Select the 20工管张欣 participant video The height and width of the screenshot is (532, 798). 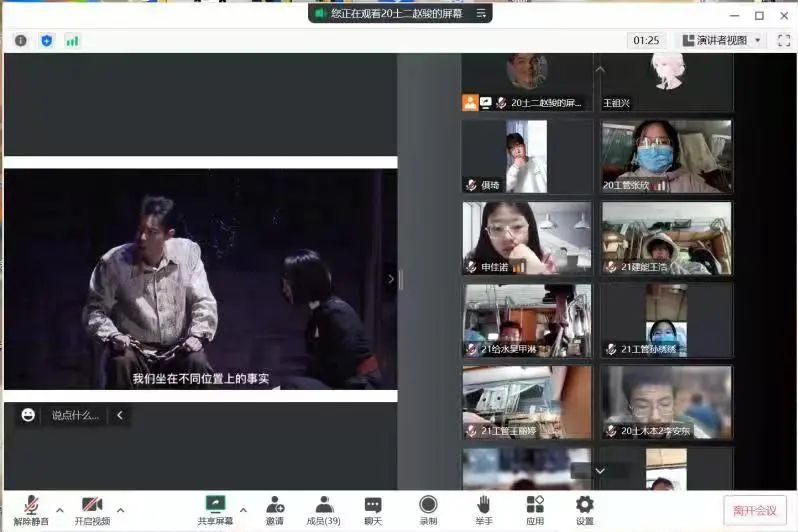point(667,156)
